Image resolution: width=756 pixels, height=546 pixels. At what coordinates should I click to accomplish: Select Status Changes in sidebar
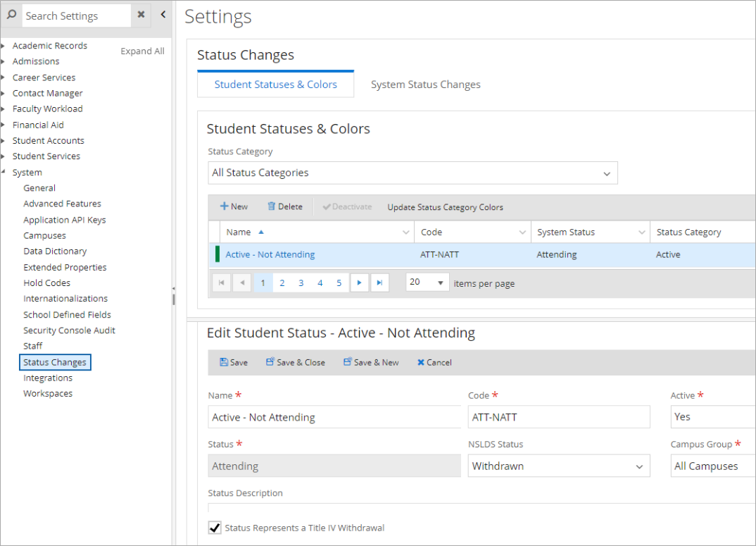(x=55, y=362)
